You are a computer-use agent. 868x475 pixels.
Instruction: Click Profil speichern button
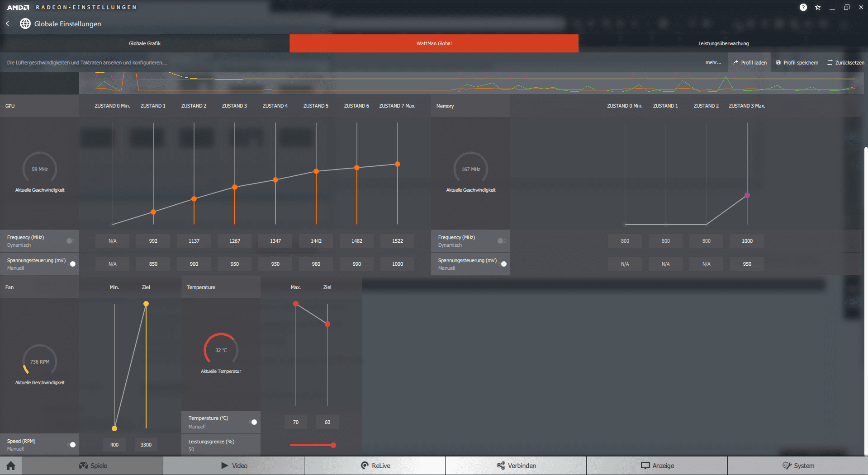(797, 62)
